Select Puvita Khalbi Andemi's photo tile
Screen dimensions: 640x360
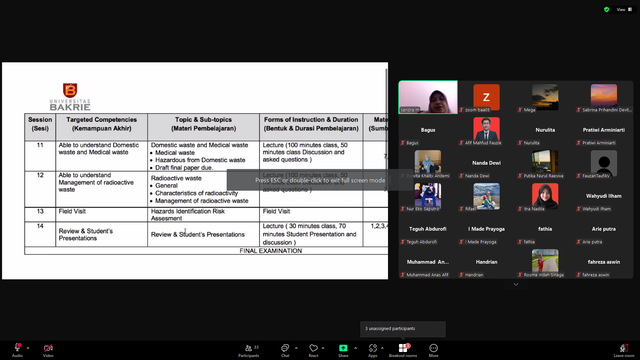point(428,163)
